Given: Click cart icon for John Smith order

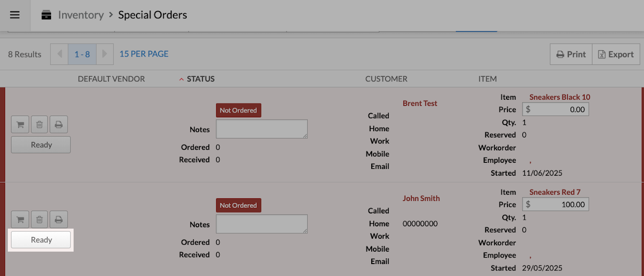Looking at the screenshot, I should pos(20,219).
